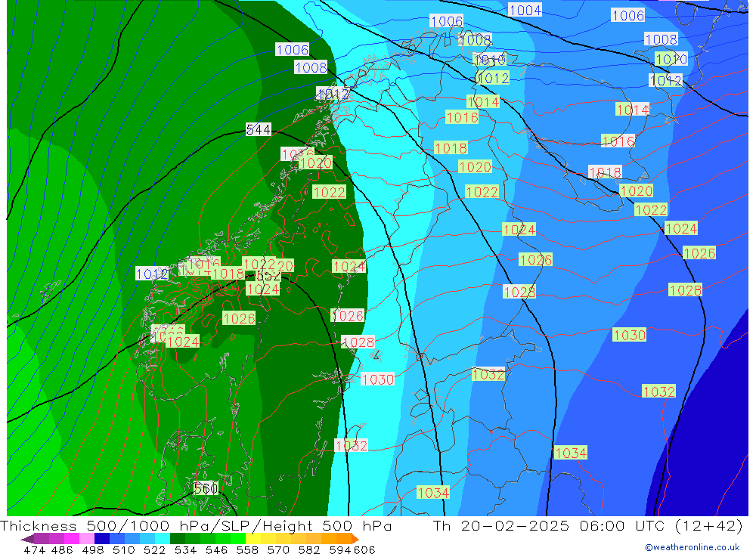Click the chart title 'Thickness 500/1000 hPa/SLP/Height 500 hPa'
Viewport: 756px width, 554px height.
point(196,525)
